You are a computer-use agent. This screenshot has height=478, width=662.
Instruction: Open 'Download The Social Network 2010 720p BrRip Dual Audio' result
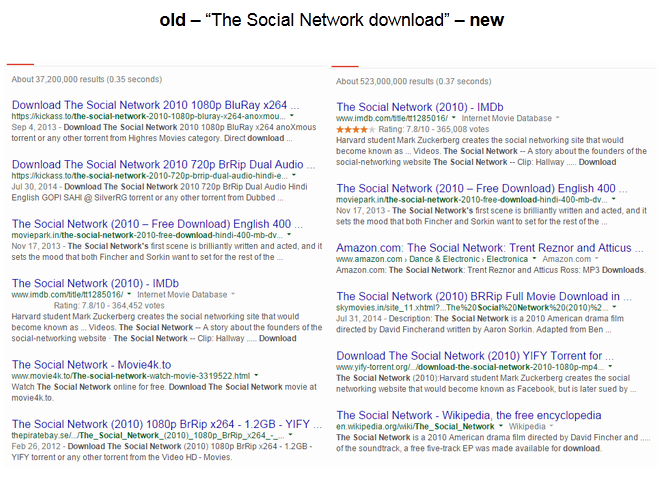coord(163,164)
